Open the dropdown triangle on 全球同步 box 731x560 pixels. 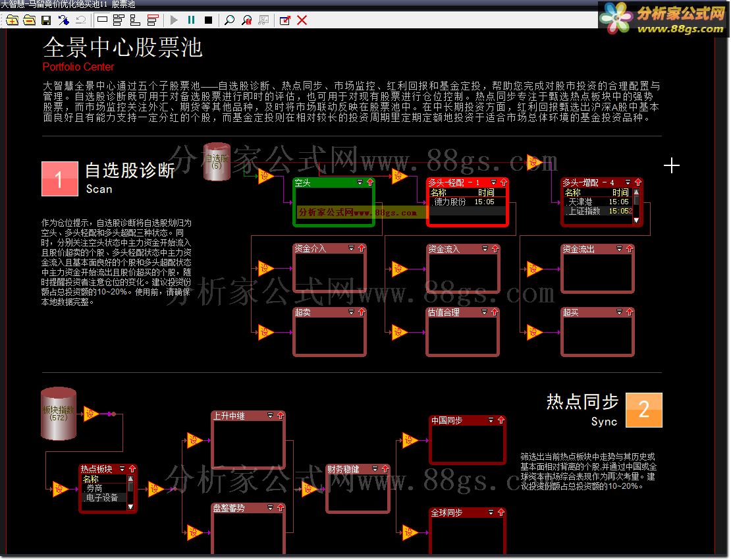tap(491, 513)
